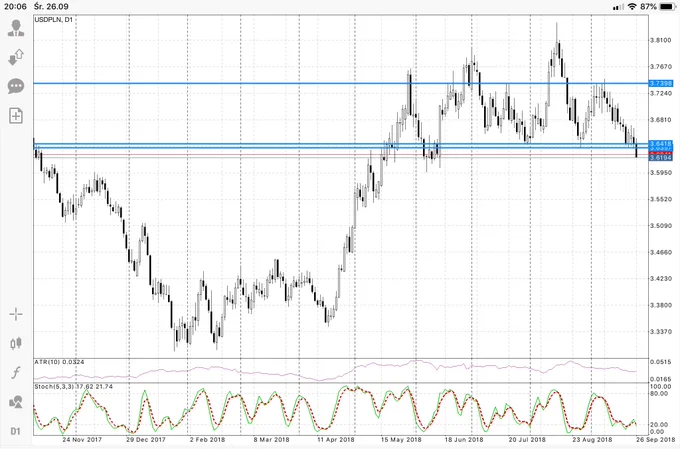The image size is (680, 449).
Task: Change the chart type candlestick icon
Action: pyautogui.click(x=16, y=344)
